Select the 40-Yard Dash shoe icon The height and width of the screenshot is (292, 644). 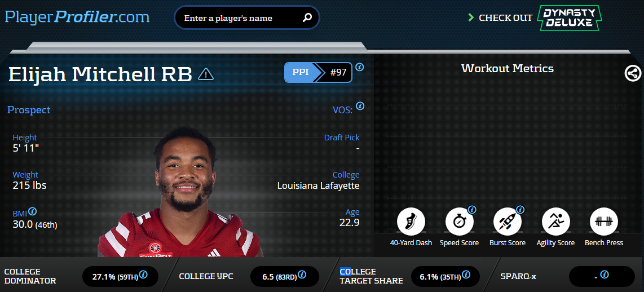[x=411, y=222]
